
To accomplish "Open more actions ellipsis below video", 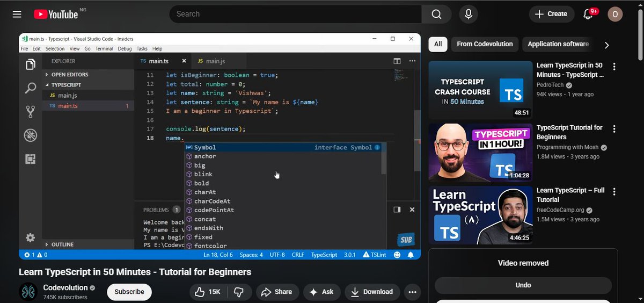I will coord(412,292).
